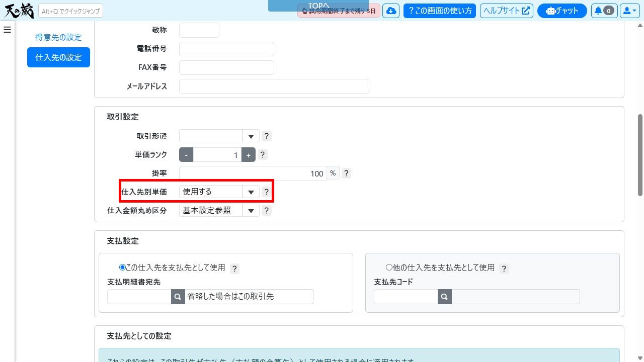This screenshot has width=644, height=362.
Task: Search for 支払明細書宛先 with magnifier
Action: [x=178, y=297]
